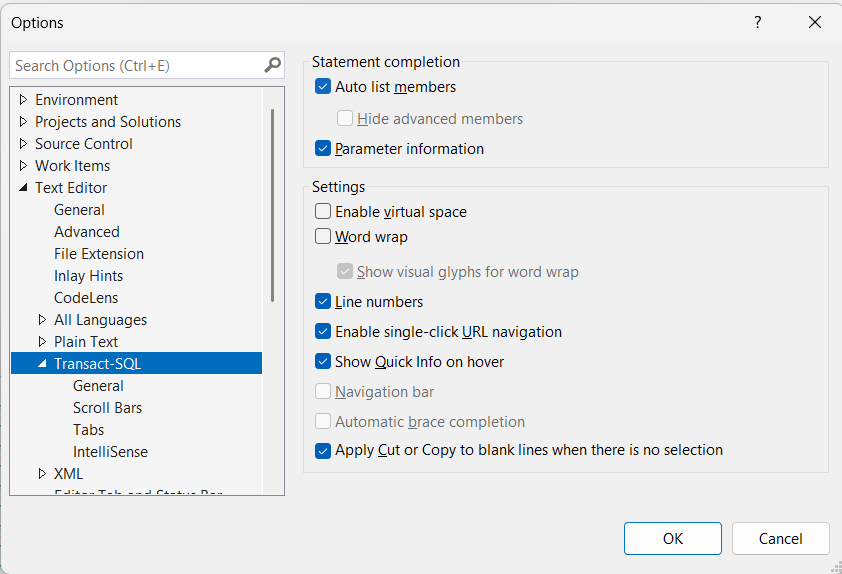Screen dimensions: 842x574
Task: Select the All Languages tree label
Action: click(100, 320)
